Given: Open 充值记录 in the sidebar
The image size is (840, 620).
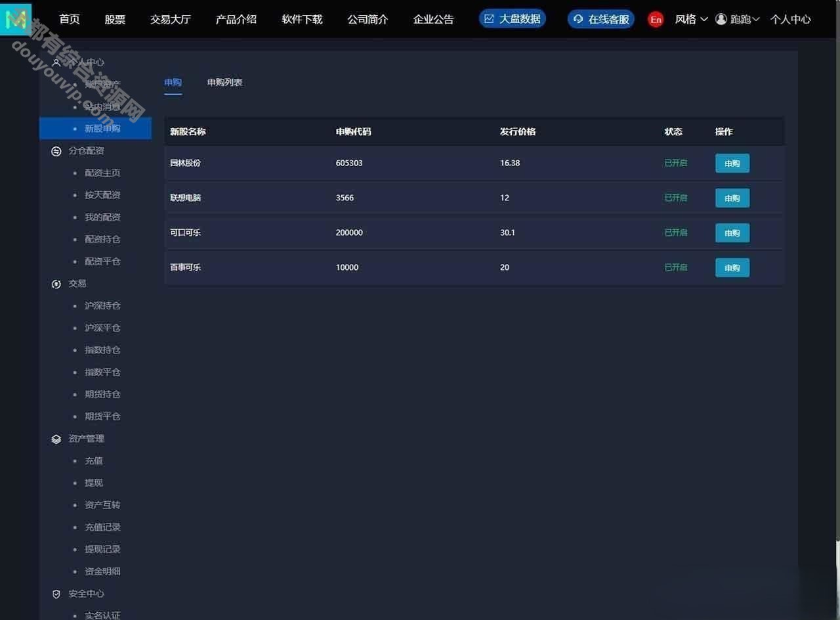Looking at the screenshot, I should (102, 527).
